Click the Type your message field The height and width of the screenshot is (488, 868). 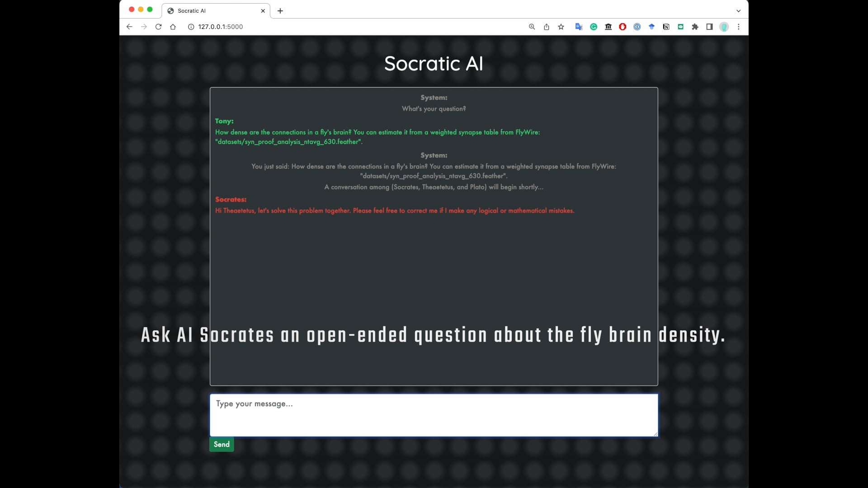click(434, 415)
